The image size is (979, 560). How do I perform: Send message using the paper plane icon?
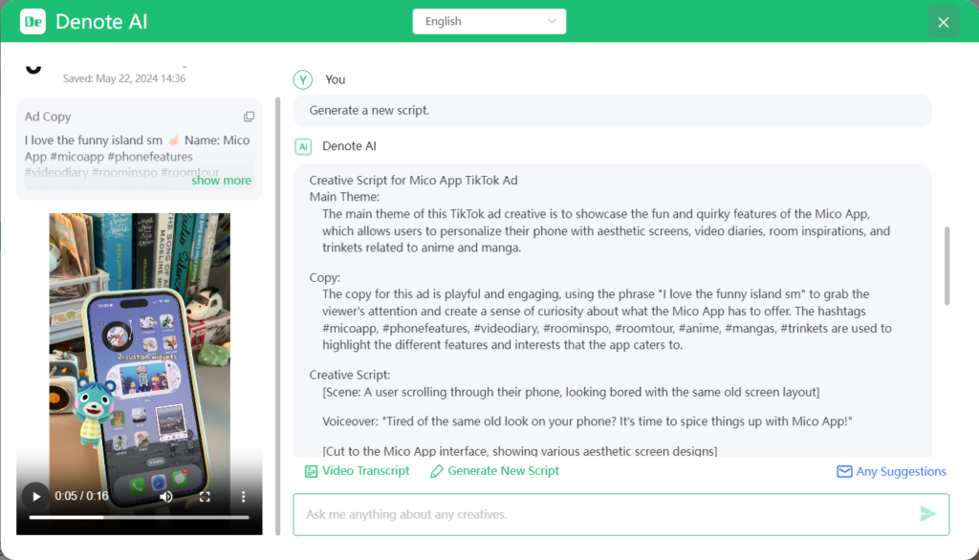pos(926,514)
